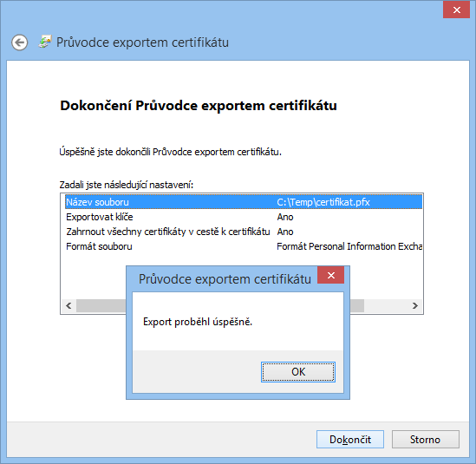Select the 'Exportovat klíče' row
The height and width of the screenshot is (464, 476).
tap(244, 217)
